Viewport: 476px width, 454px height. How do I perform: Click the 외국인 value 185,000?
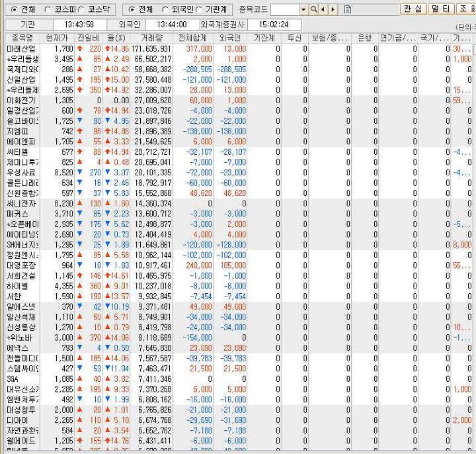click(233, 265)
